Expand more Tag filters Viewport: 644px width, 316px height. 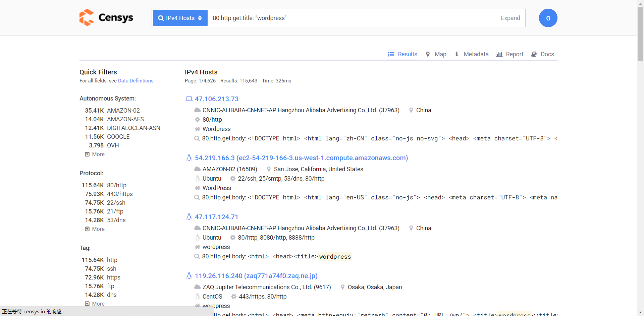tap(95, 304)
